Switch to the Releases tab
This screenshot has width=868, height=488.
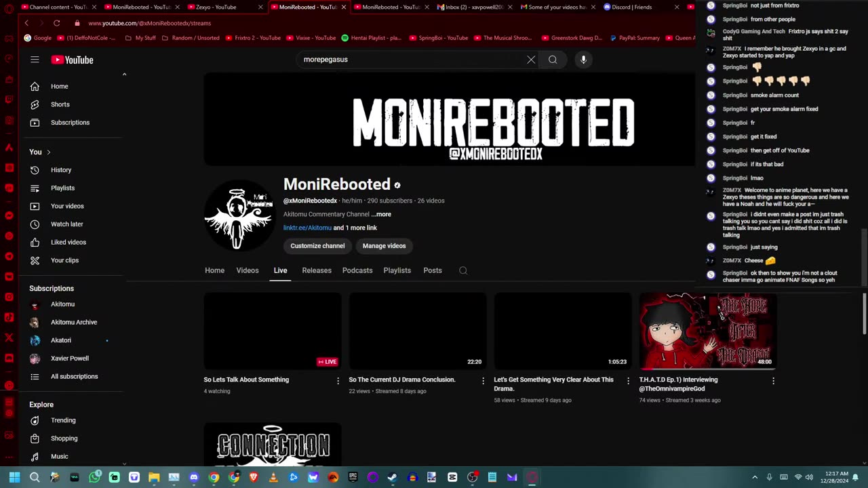point(317,270)
